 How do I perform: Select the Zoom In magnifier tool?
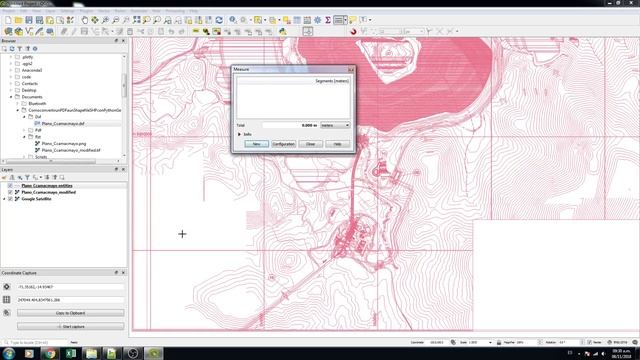(105, 20)
